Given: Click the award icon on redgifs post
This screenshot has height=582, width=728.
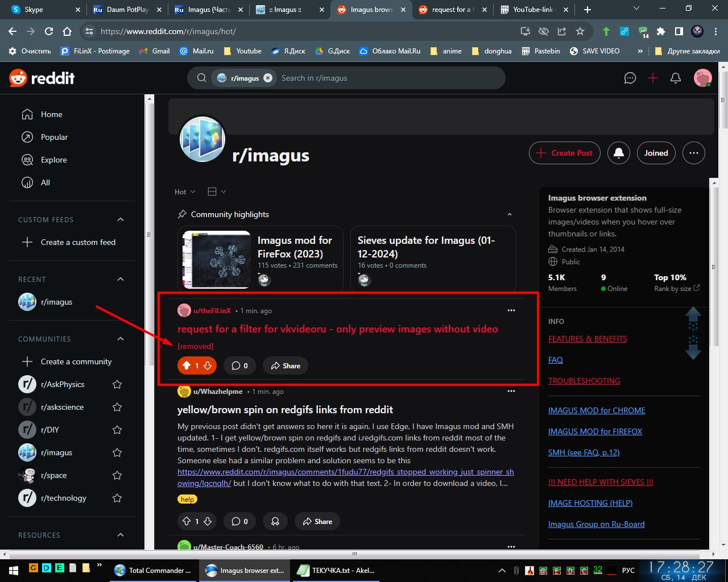Looking at the screenshot, I should tap(275, 521).
